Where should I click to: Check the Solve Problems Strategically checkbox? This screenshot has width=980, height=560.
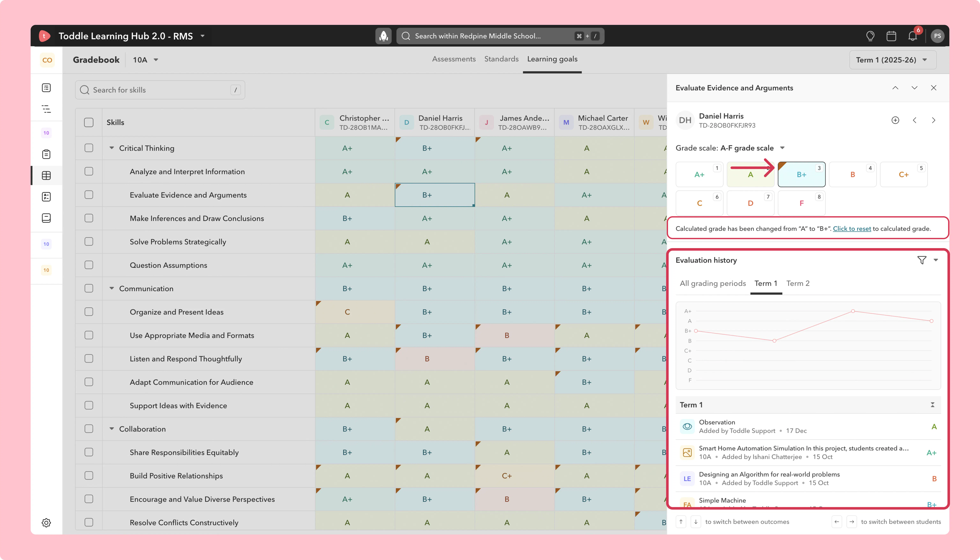[89, 242]
